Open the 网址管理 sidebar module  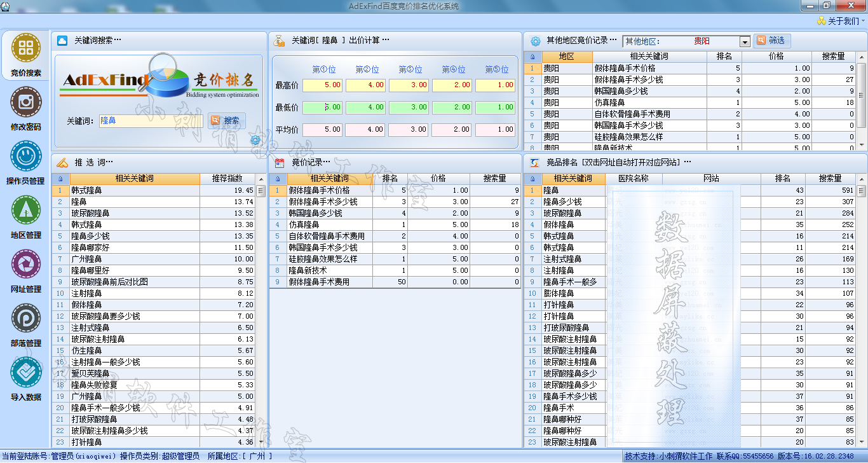[x=25, y=271]
